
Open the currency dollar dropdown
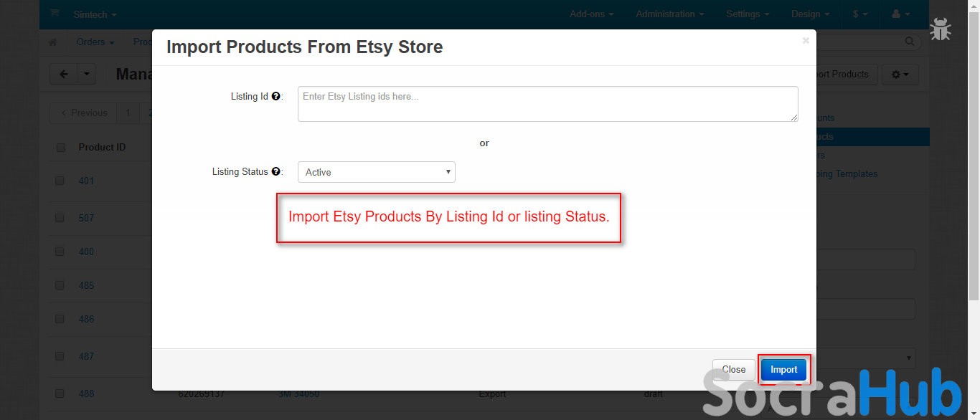click(860, 14)
